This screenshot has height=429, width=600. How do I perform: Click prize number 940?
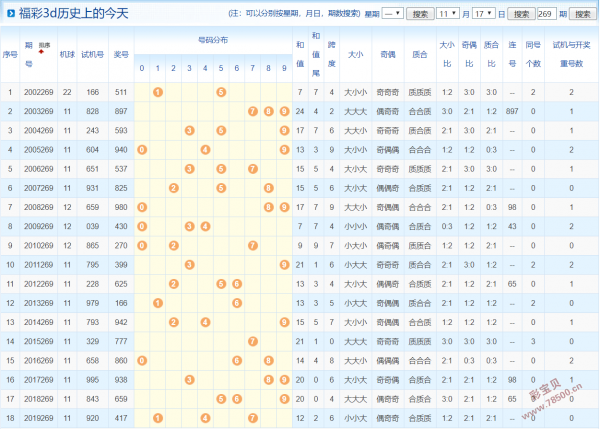tap(121, 150)
